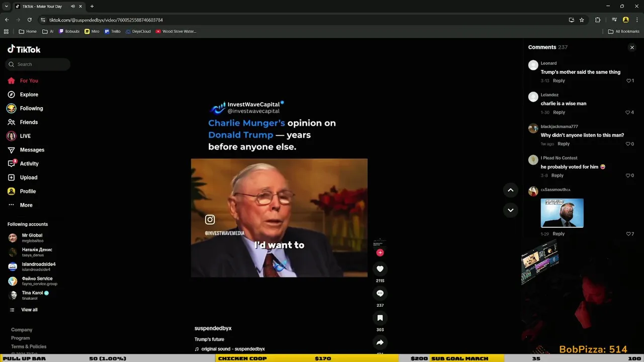Follow the creator with plus button
The height and width of the screenshot is (362, 644).
pos(380,252)
